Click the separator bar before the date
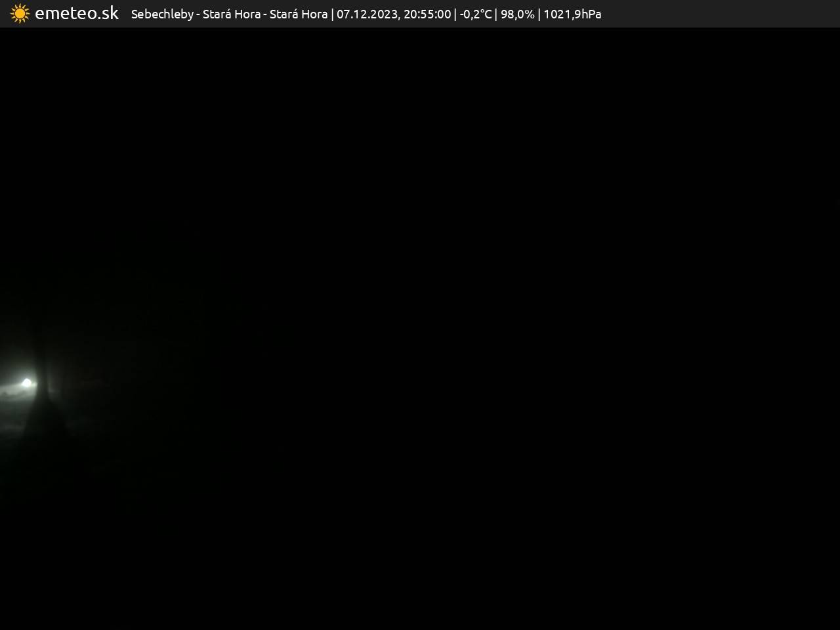Viewport: 840px width, 630px height. click(x=332, y=14)
